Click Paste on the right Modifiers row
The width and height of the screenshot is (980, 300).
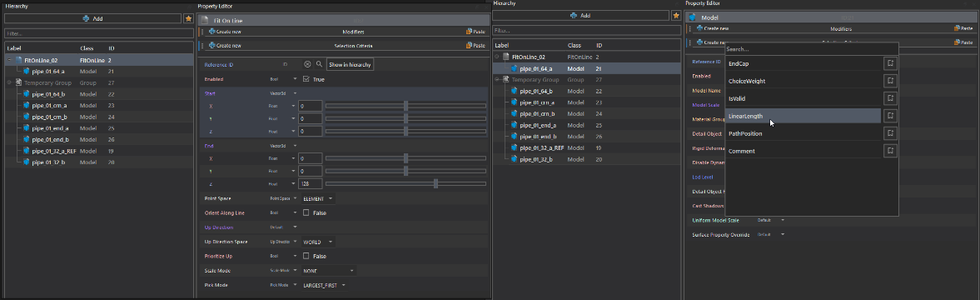click(963, 28)
